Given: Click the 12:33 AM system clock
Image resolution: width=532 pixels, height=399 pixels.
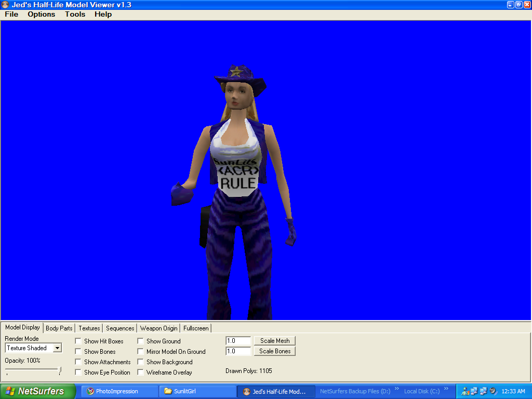Looking at the screenshot, I should click(x=513, y=391).
